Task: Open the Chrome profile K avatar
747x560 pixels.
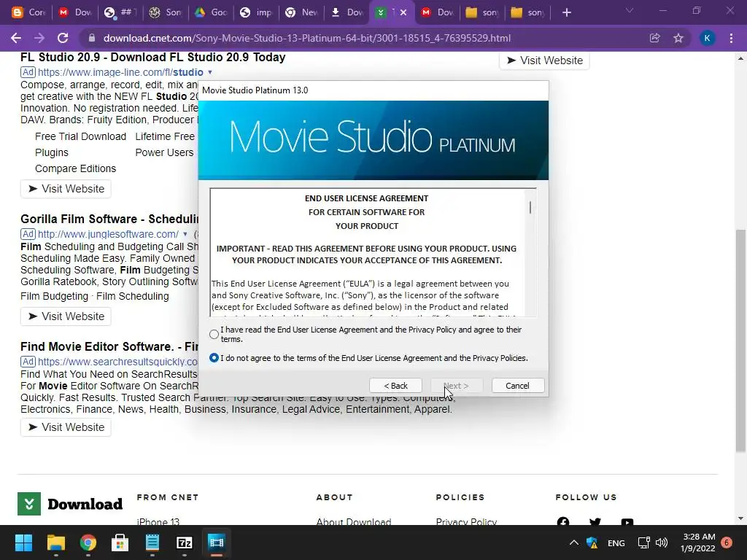Action: pos(708,38)
